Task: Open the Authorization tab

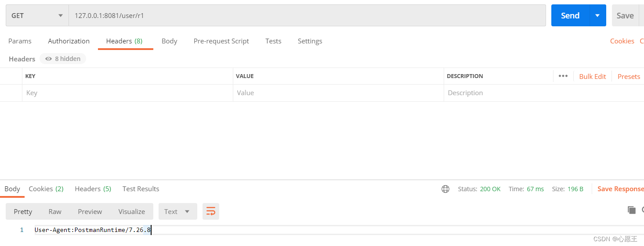Action: click(69, 41)
